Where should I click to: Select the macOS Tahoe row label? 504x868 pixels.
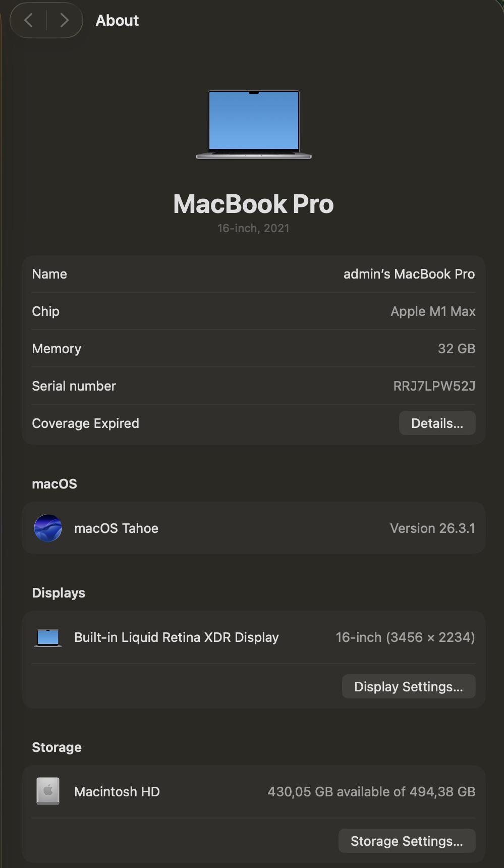tap(116, 528)
